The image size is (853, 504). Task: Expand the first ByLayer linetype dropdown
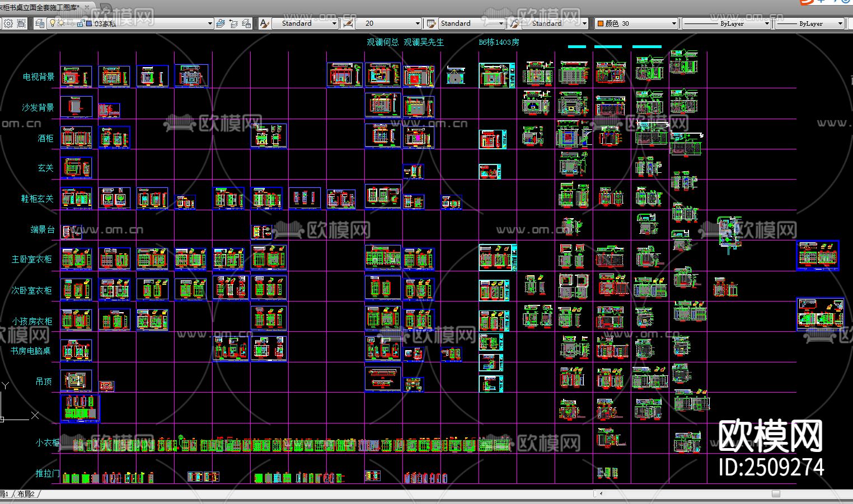(x=767, y=23)
